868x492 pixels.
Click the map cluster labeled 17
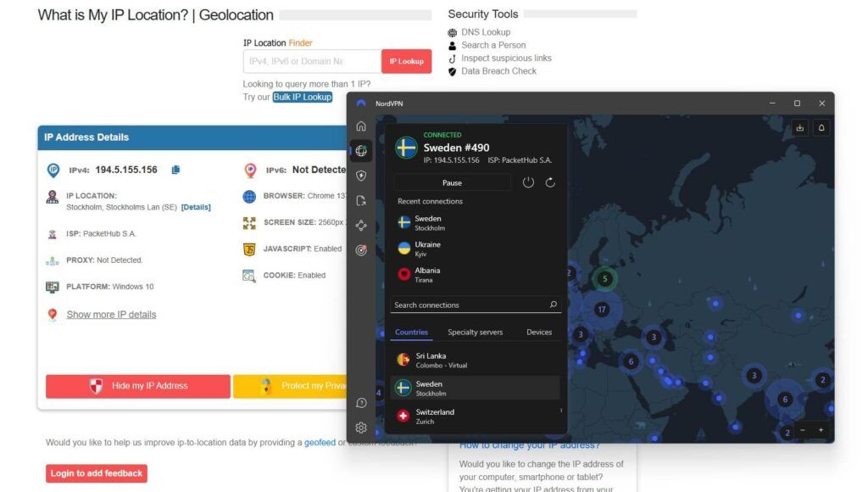(602, 309)
